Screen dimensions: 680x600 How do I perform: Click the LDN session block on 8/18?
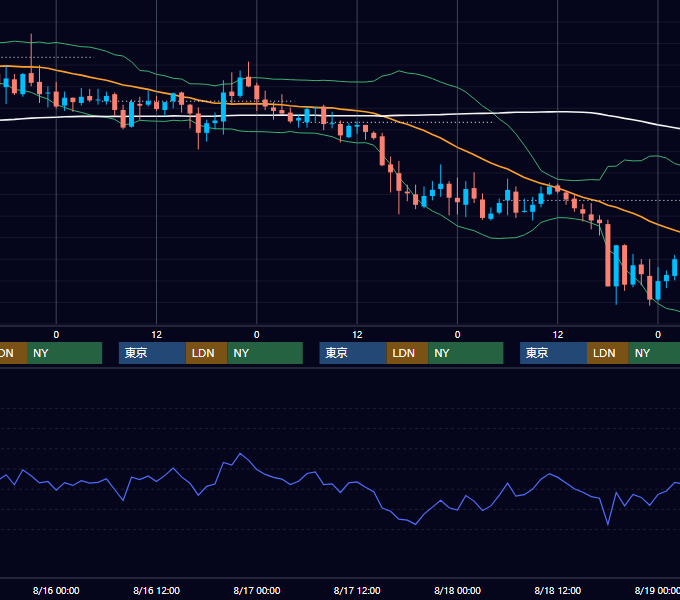608,353
